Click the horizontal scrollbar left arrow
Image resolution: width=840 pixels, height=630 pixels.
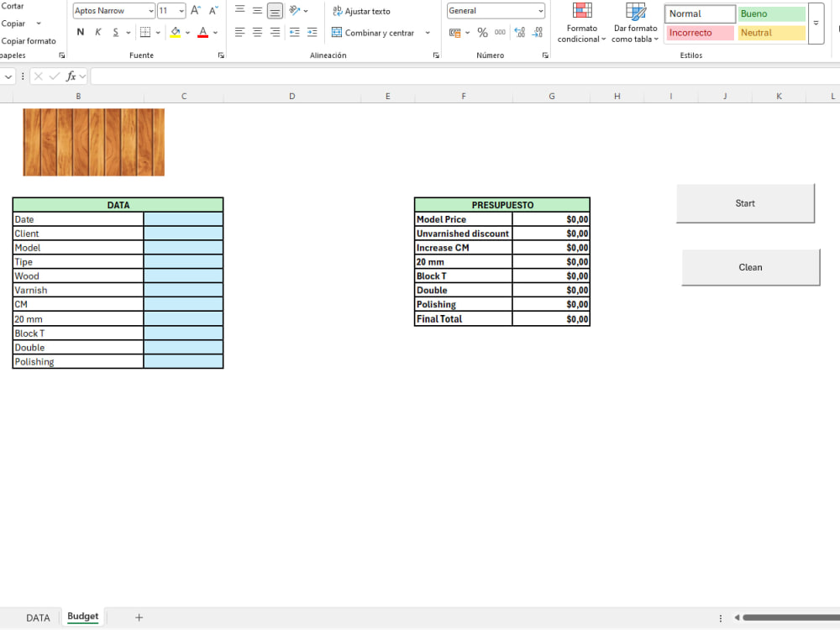pyautogui.click(x=738, y=617)
